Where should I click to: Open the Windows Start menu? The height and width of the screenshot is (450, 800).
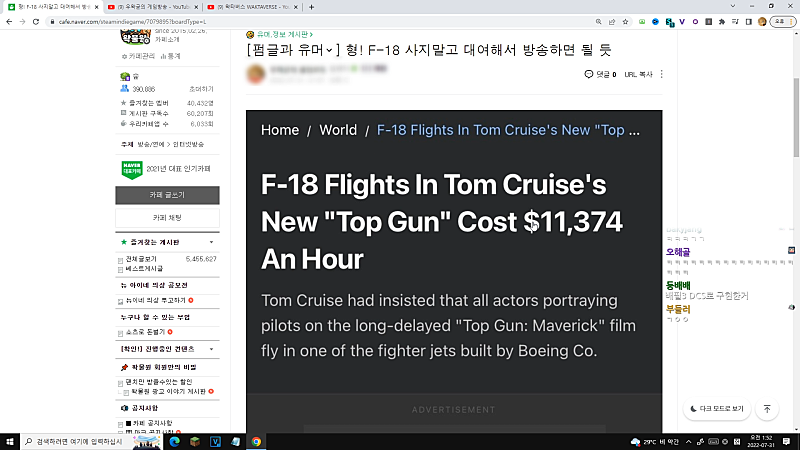pyautogui.click(x=10, y=442)
